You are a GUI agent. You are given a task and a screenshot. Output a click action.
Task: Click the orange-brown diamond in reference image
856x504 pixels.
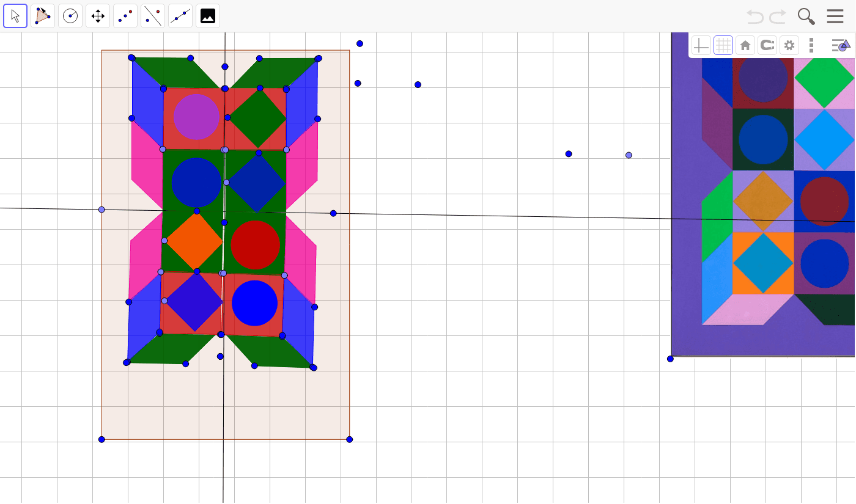(763, 201)
